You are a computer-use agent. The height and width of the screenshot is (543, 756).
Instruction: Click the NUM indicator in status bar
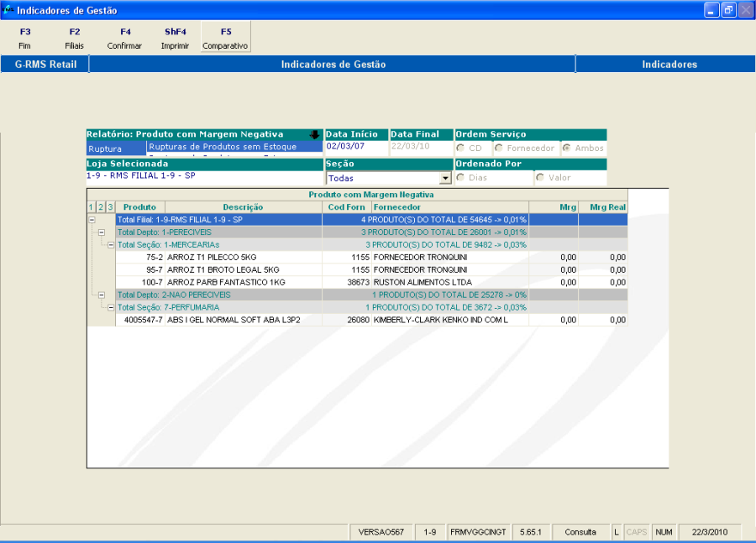pyautogui.click(x=664, y=532)
